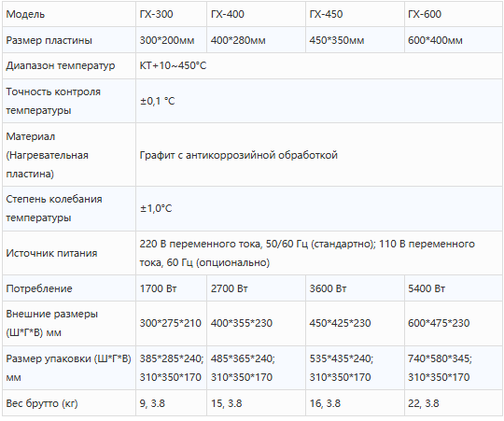Select the Графит с антикоррозийной обработкой text
This screenshot has width=504, height=421.
[x=239, y=155]
